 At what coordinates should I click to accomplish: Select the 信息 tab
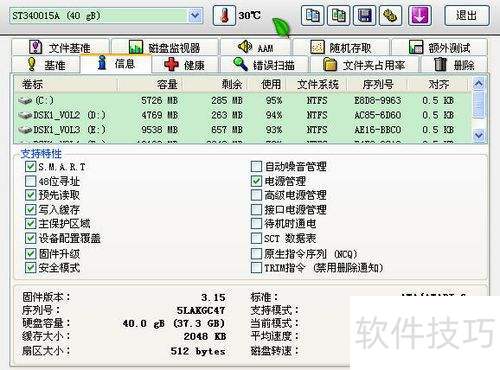[x=116, y=63]
